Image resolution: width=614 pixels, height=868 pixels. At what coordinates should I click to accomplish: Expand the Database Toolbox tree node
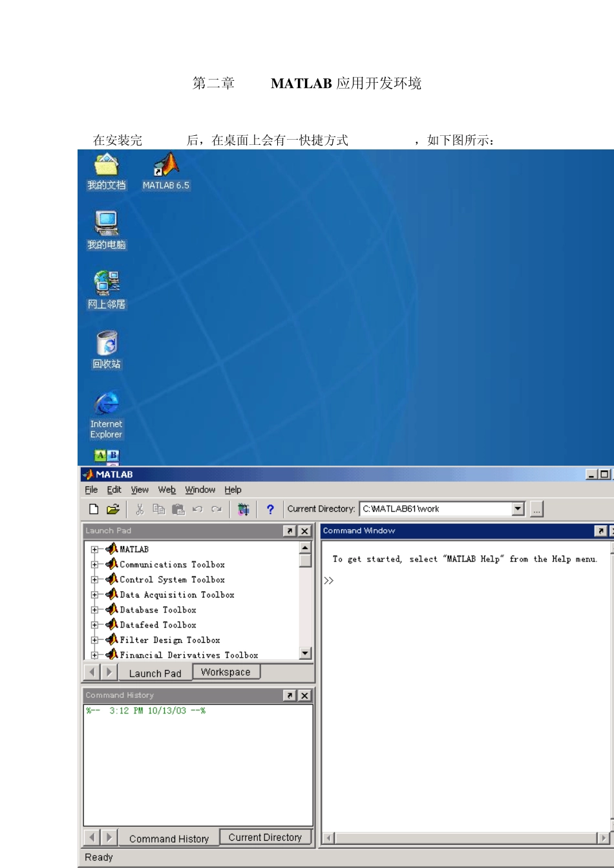[94, 610]
